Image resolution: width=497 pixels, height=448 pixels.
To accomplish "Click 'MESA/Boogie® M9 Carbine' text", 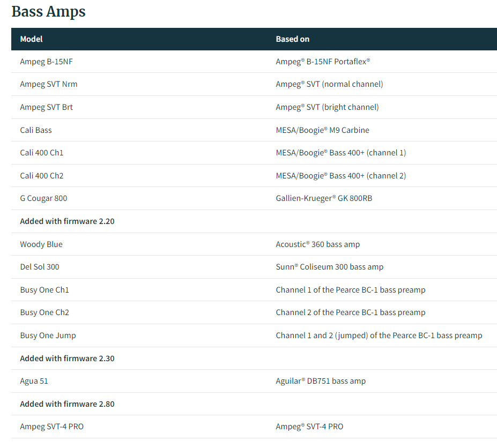I will point(322,130).
